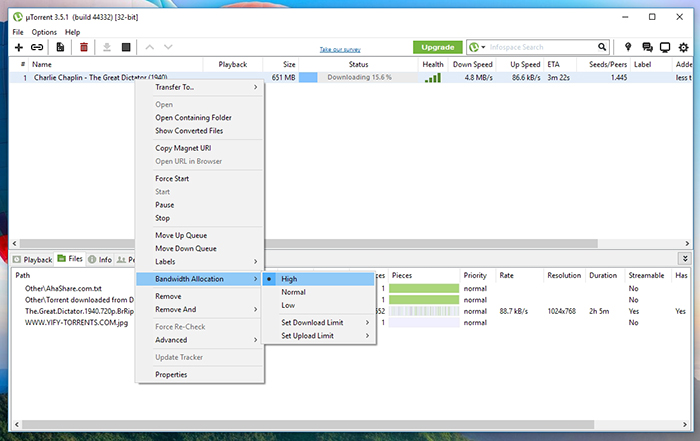Viewport: 700px width, 441px height.
Task: Collapse the detail pane with double-chevron button
Action: pos(685,258)
